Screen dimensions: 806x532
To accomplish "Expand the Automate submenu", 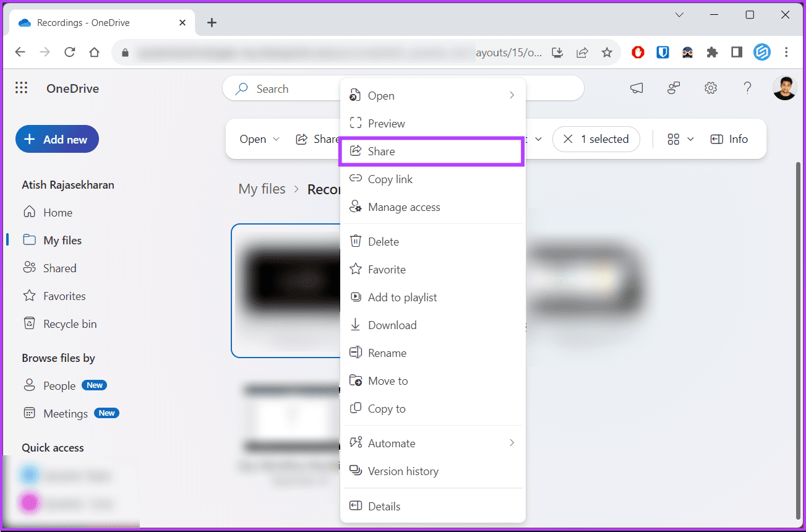I will pyautogui.click(x=512, y=443).
